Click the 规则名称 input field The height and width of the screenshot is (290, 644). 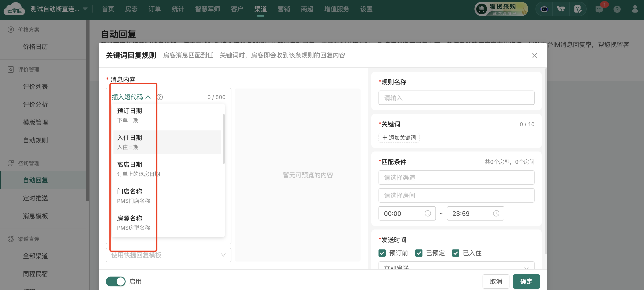coord(456,98)
